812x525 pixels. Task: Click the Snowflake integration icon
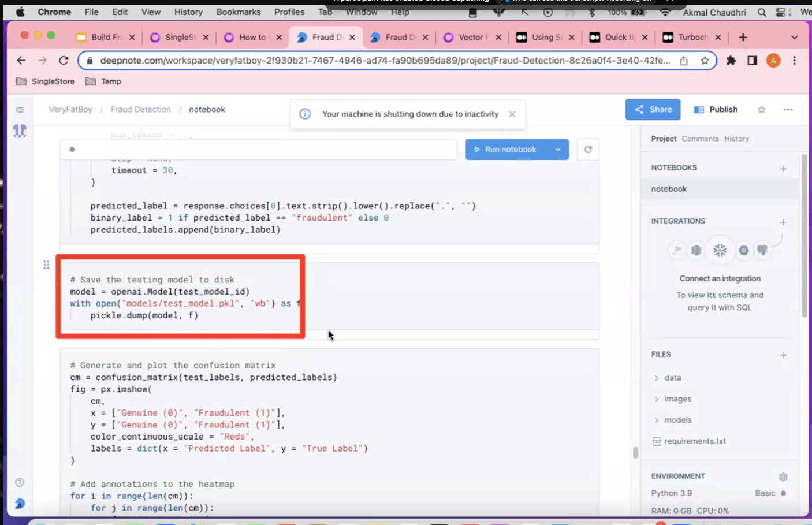720,250
